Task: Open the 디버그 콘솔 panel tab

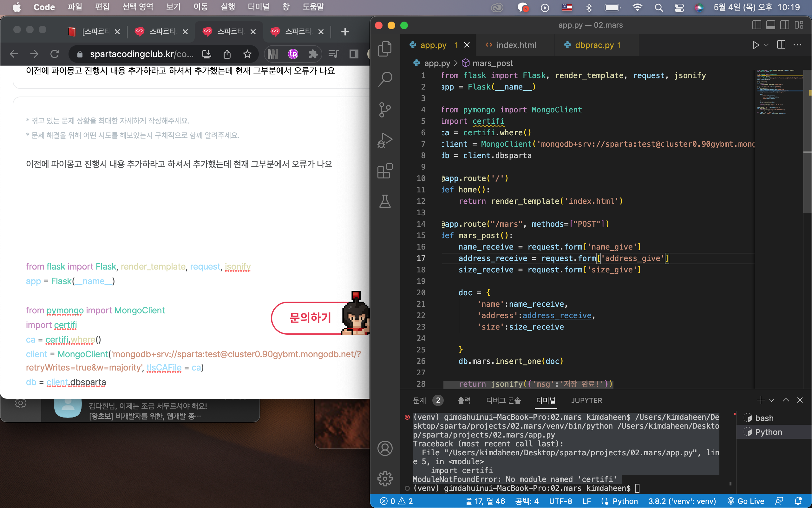Action: tap(503, 400)
